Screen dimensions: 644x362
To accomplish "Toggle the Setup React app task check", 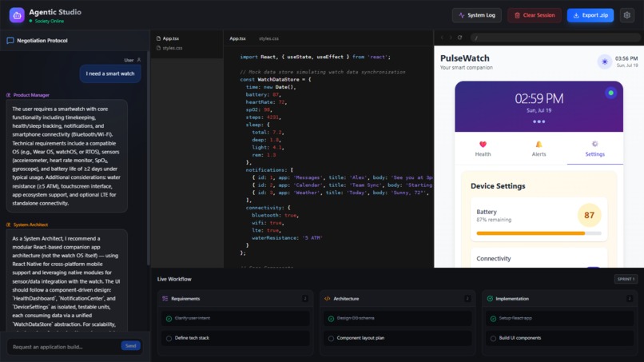I will 493,318.
